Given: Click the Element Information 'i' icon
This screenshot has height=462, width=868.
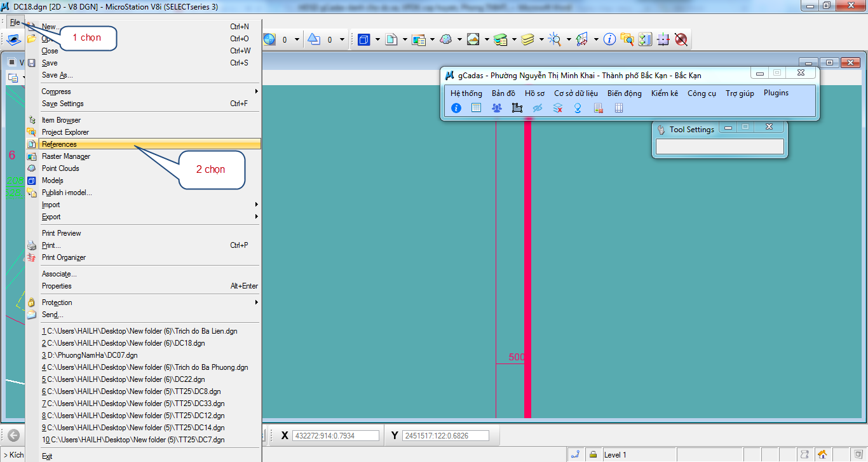Looking at the screenshot, I should [609, 39].
